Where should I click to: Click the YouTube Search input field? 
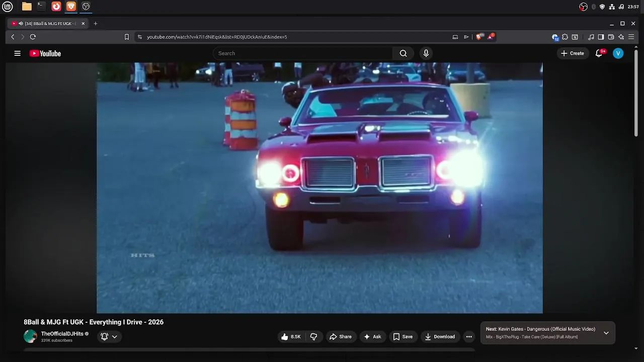click(x=303, y=53)
